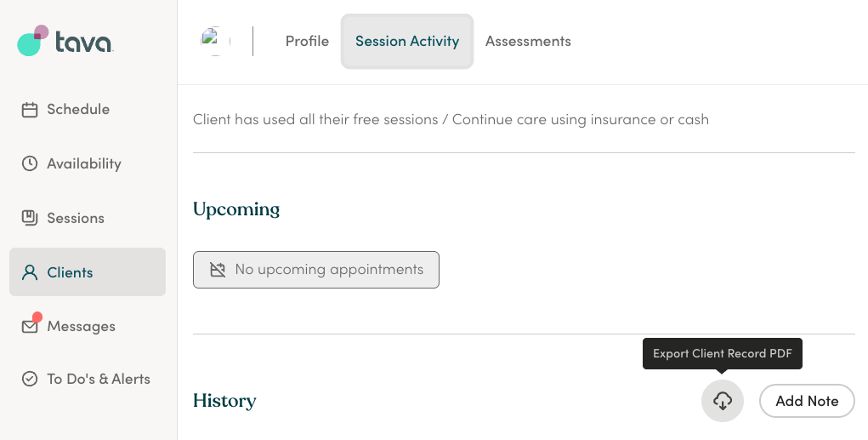Click the Clients person icon
This screenshot has width=868, height=440.
[30, 272]
